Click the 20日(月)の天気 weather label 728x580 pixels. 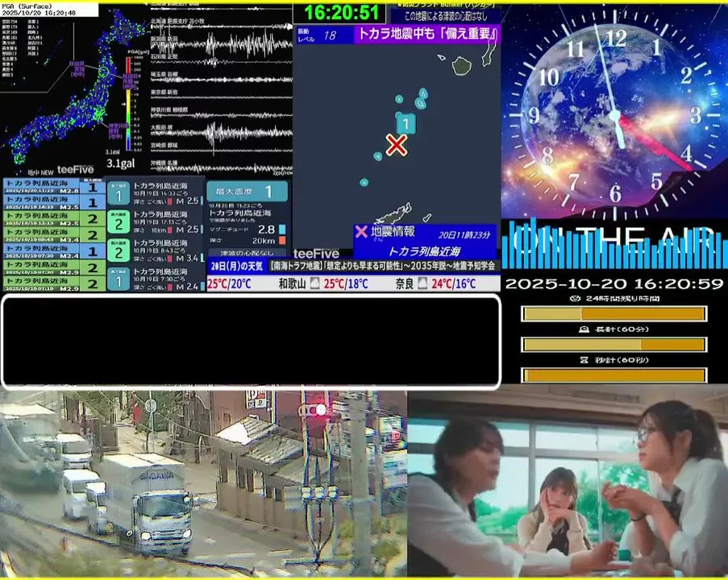pos(237,266)
